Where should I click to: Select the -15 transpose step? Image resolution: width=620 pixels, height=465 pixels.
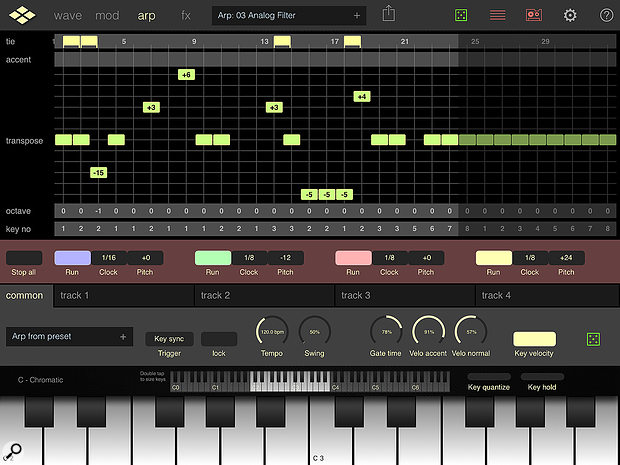pos(98,173)
